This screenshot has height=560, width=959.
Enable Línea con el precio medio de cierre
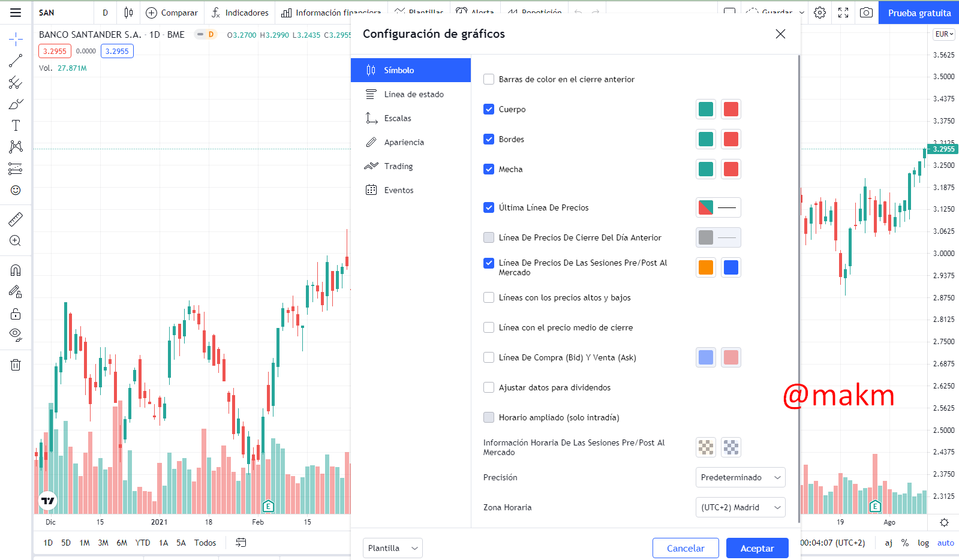pyautogui.click(x=489, y=327)
